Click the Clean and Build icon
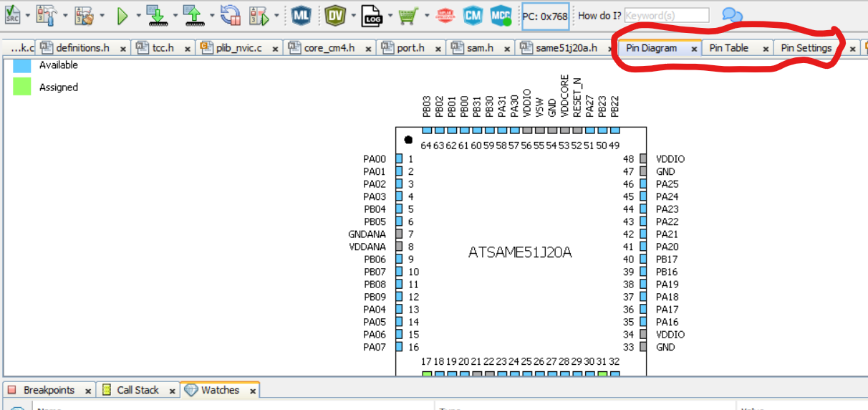868x410 pixels. point(85,14)
